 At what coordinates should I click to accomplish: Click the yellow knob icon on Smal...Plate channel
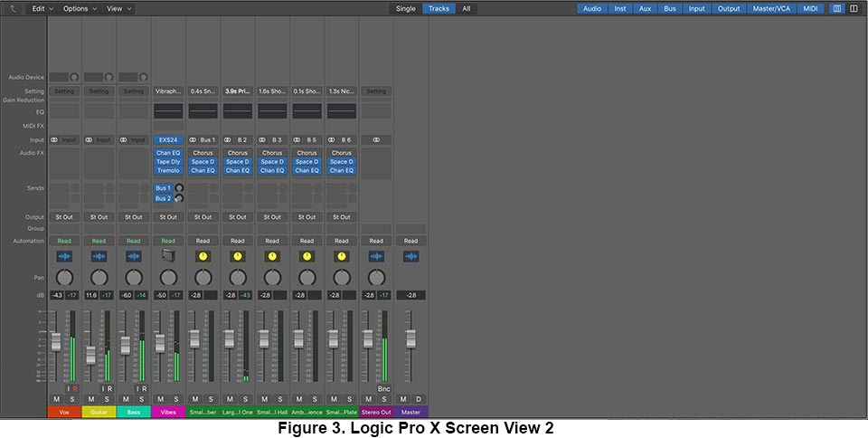[342, 256]
